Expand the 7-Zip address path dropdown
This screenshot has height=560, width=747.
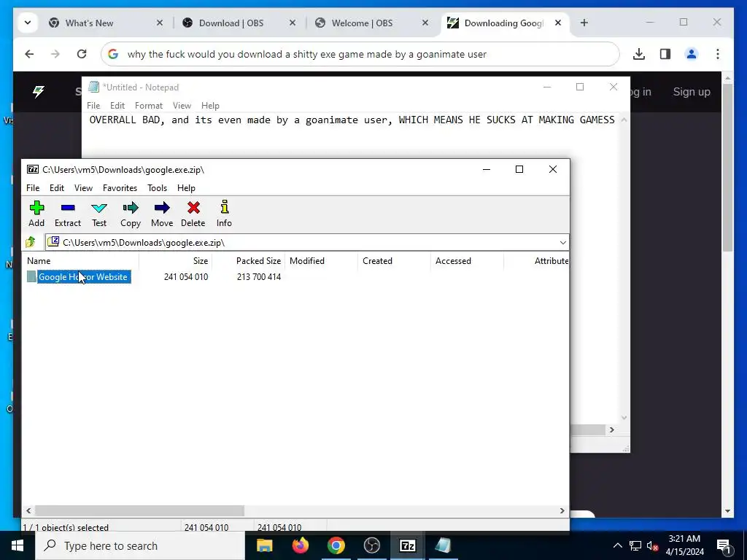(x=562, y=242)
